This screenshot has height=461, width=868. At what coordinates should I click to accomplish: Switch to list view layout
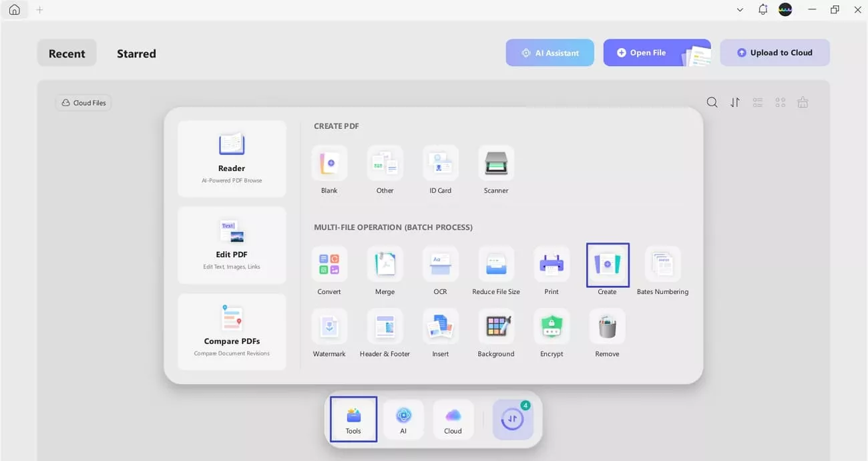click(x=758, y=102)
